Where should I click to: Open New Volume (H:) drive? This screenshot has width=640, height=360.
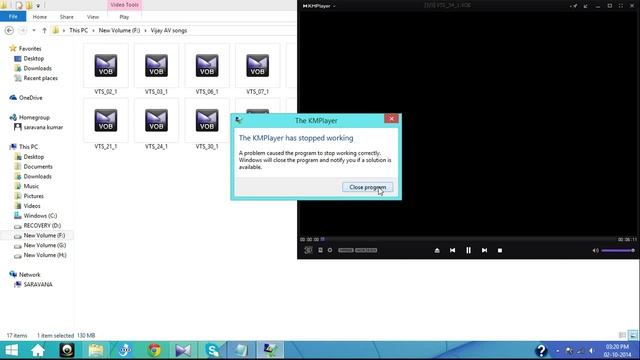[44, 255]
